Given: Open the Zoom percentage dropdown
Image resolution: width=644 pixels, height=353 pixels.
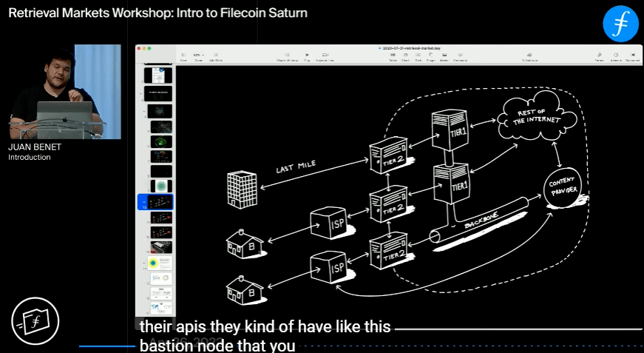Looking at the screenshot, I should [x=198, y=56].
